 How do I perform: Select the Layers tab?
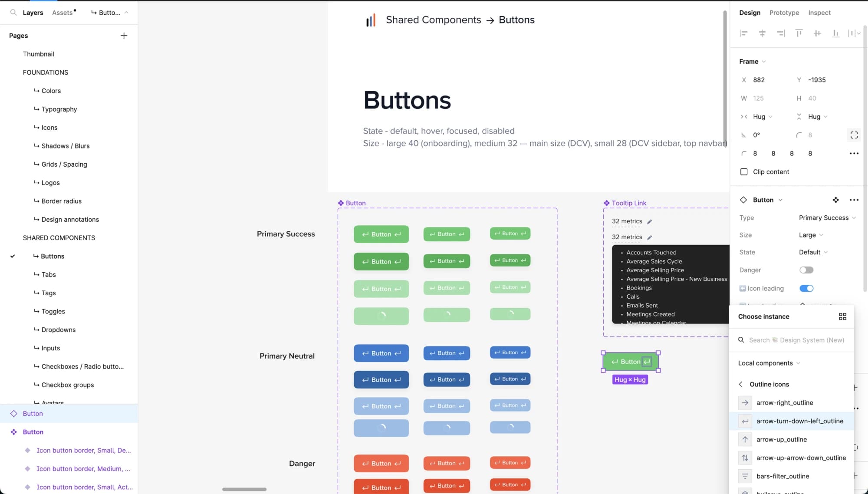(x=33, y=13)
